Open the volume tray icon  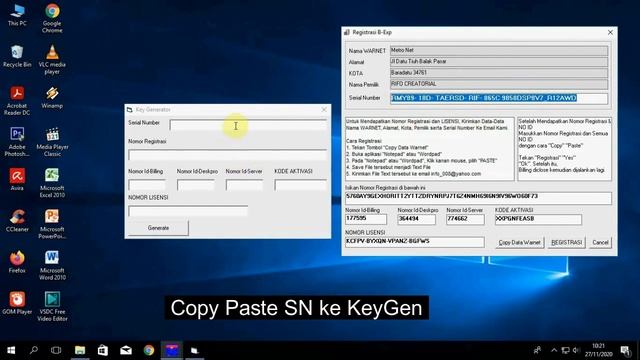click(x=576, y=350)
